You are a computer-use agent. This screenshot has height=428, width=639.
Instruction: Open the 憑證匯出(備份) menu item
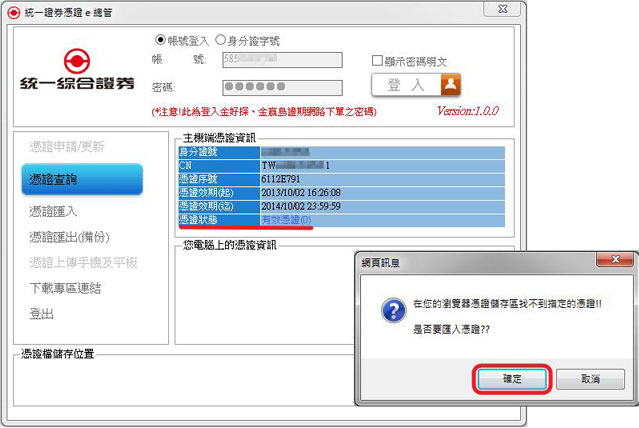[x=69, y=237]
